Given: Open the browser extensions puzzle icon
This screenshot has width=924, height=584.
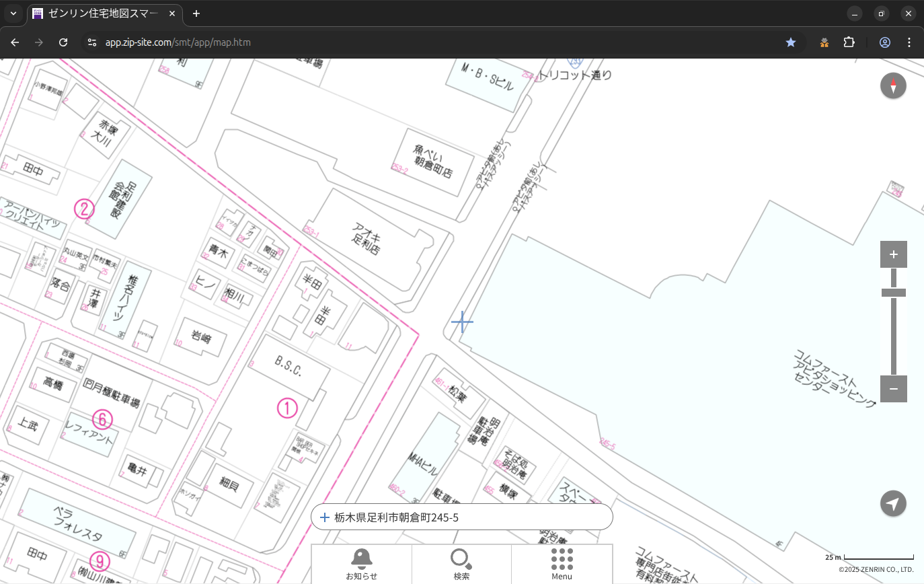Looking at the screenshot, I should point(849,42).
